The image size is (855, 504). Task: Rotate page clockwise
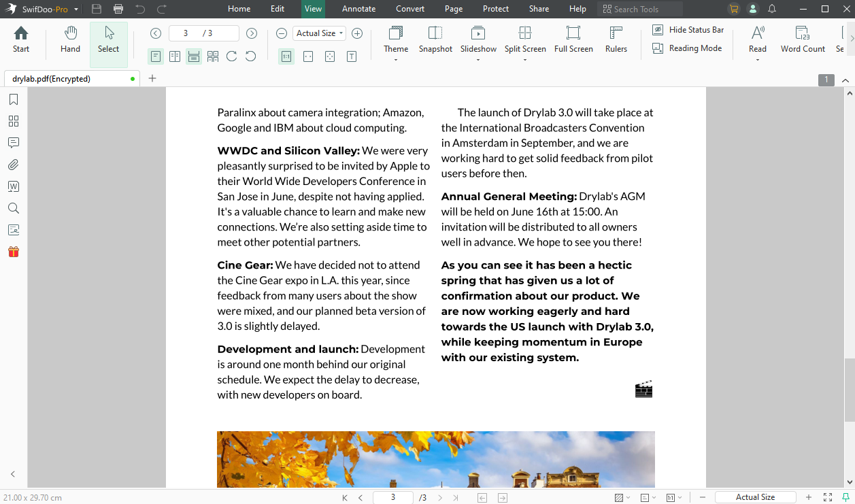[x=232, y=56]
